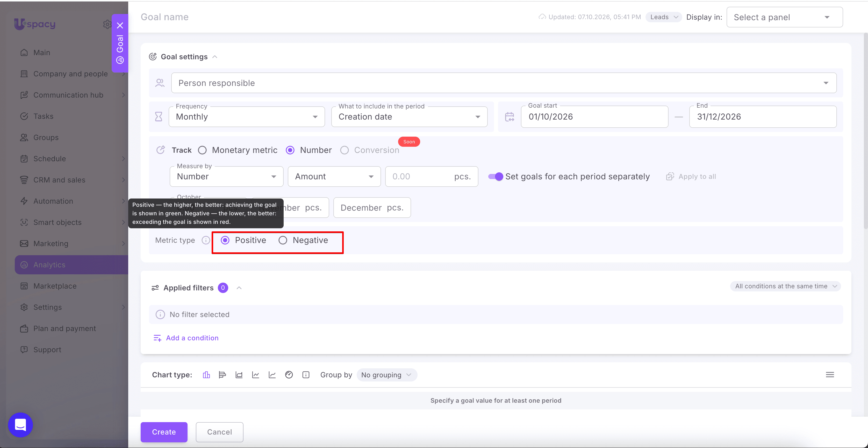The height and width of the screenshot is (448, 868).
Task: Open the Measure by Number dropdown
Action: tap(226, 176)
